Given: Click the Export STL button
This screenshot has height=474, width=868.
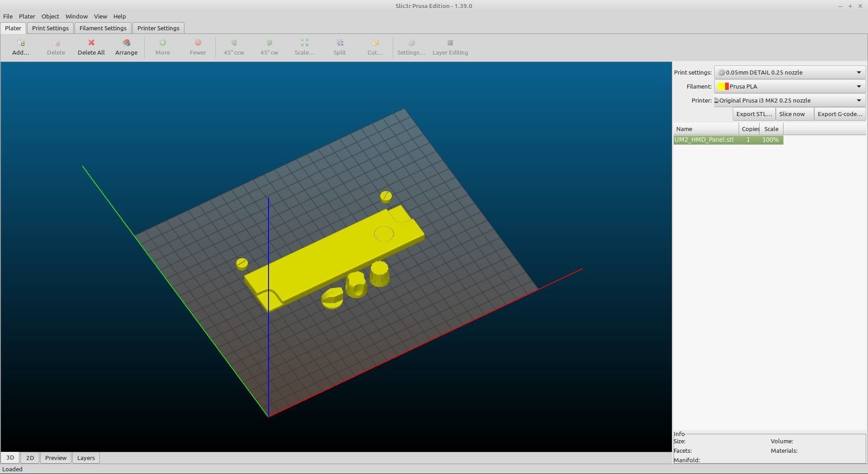Looking at the screenshot, I should 754,114.
